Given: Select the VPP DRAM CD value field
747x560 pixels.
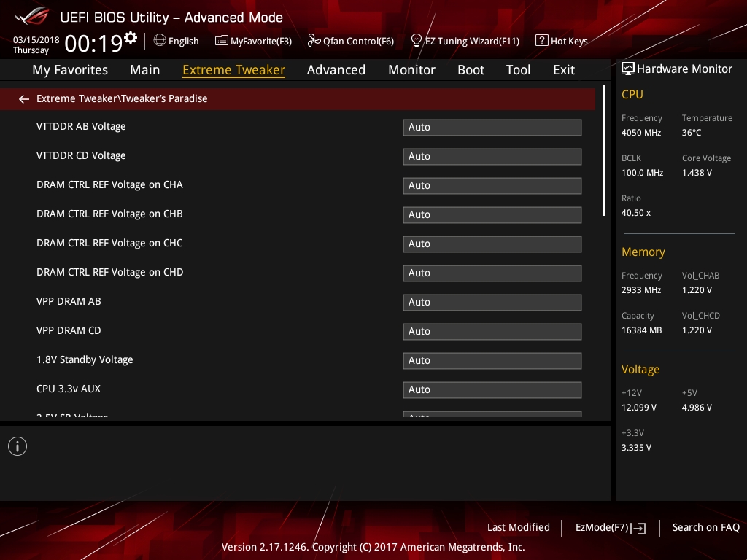Looking at the screenshot, I should click(x=492, y=332).
